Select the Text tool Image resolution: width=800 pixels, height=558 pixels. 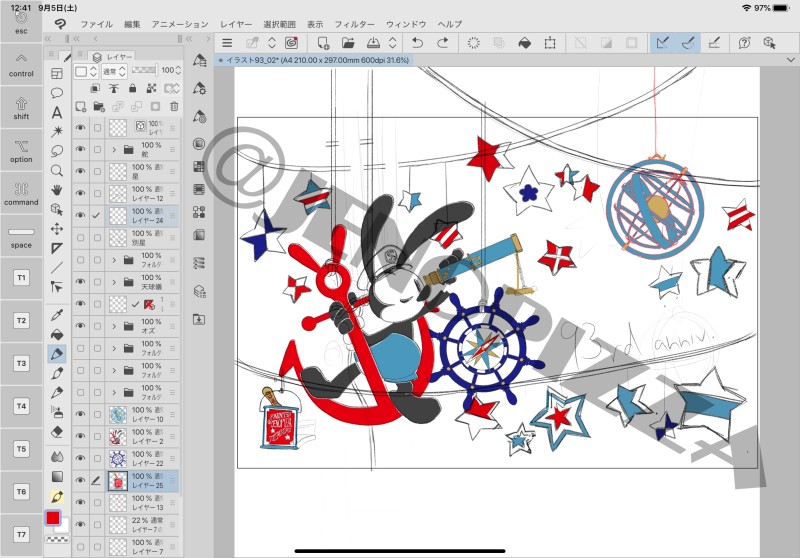[x=57, y=112]
